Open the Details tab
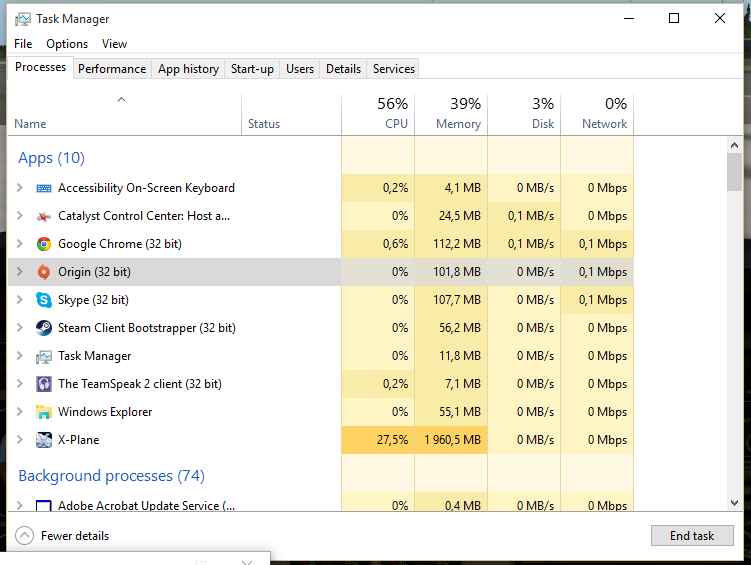Viewport: 751px width, 565px height. (343, 69)
